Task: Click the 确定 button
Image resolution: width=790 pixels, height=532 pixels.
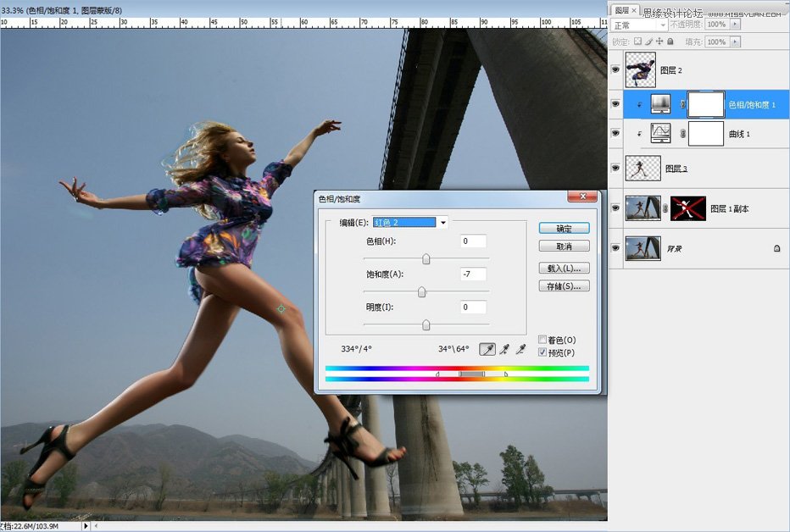Action: [564, 229]
